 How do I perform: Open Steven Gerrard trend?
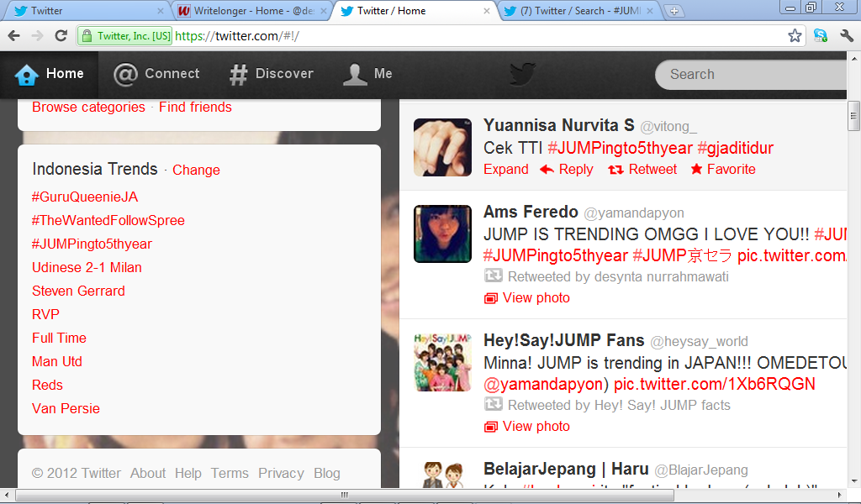pyautogui.click(x=78, y=291)
